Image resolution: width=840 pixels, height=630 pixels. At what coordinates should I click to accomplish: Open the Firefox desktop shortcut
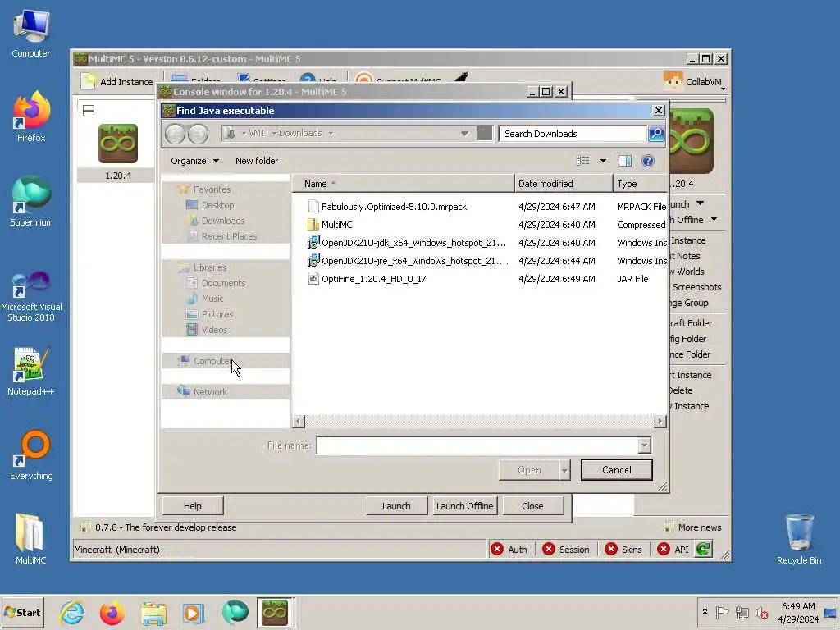pos(31,116)
